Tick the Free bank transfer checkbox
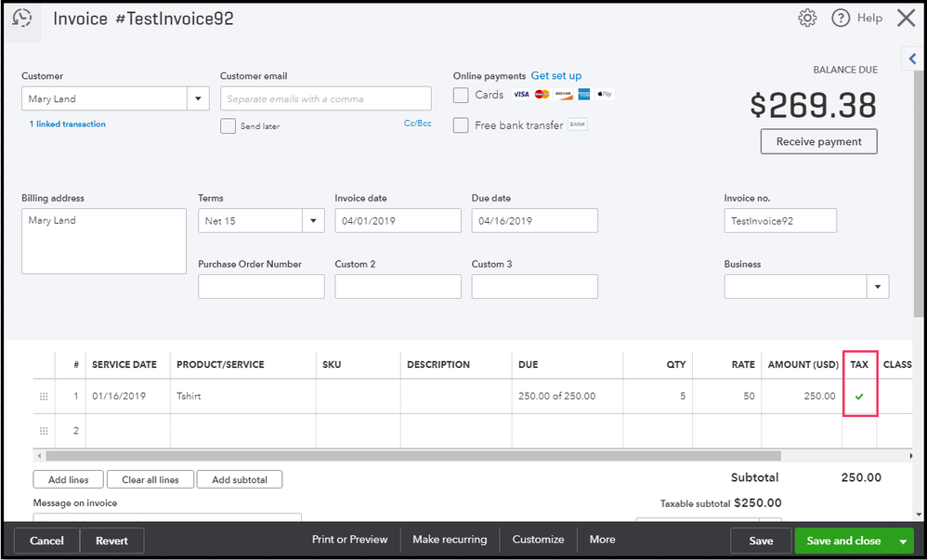 [461, 125]
